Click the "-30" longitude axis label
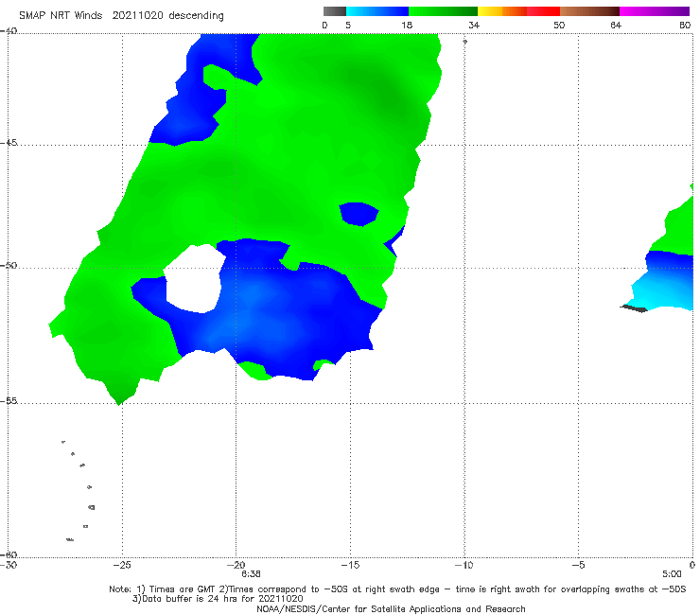The width and height of the screenshot is (700, 615). pos(9,565)
